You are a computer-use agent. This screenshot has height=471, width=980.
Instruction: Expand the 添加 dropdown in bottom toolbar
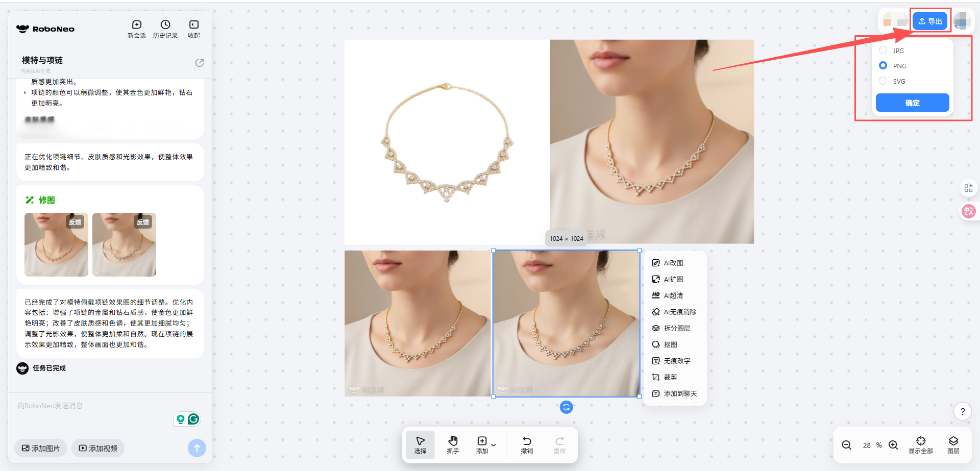(x=493, y=445)
